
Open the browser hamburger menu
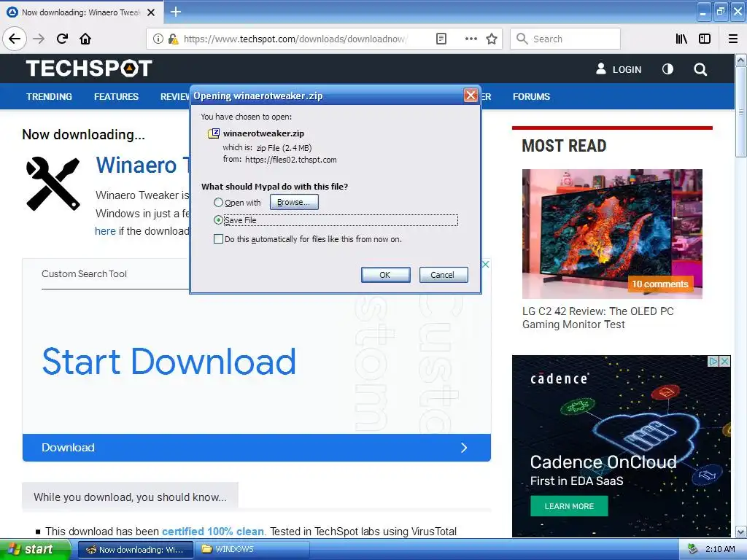click(x=733, y=39)
